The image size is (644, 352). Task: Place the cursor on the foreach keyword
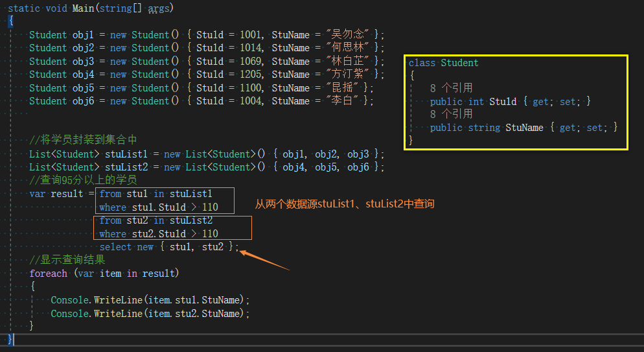[48, 273]
